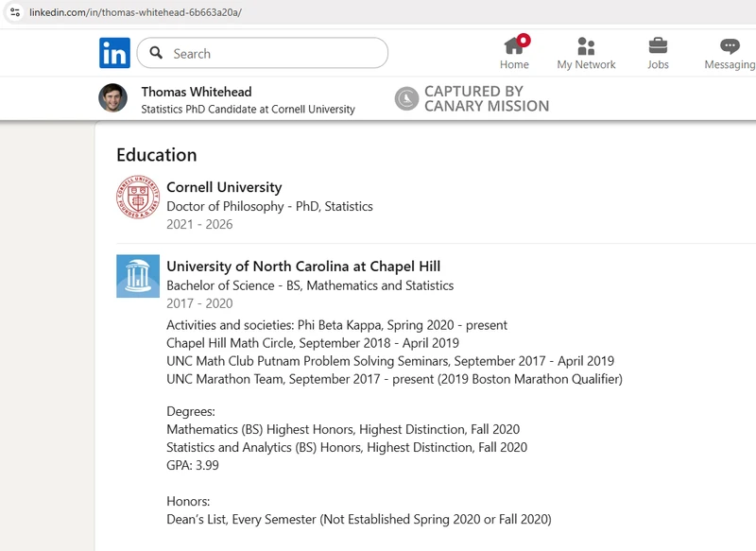The width and height of the screenshot is (756, 551).
Task: Click 'GPA: 3.99' line
Action: coord(193,465)
